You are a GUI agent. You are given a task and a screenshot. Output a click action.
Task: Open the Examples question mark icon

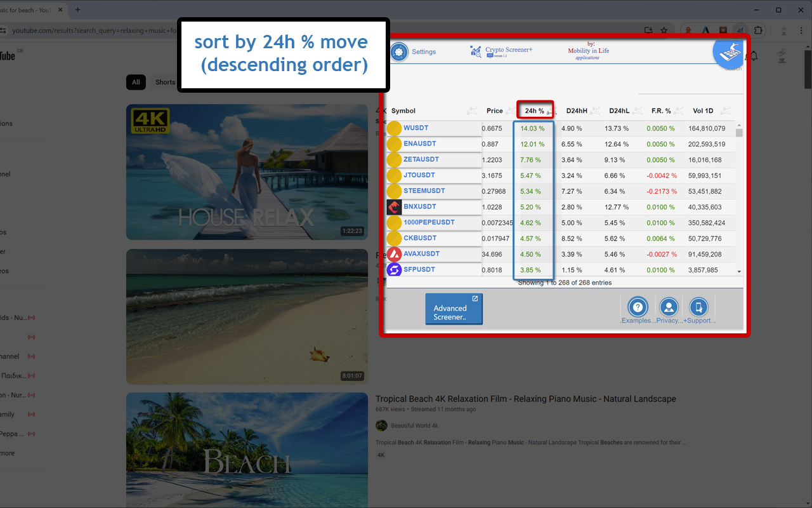(638, 307)
